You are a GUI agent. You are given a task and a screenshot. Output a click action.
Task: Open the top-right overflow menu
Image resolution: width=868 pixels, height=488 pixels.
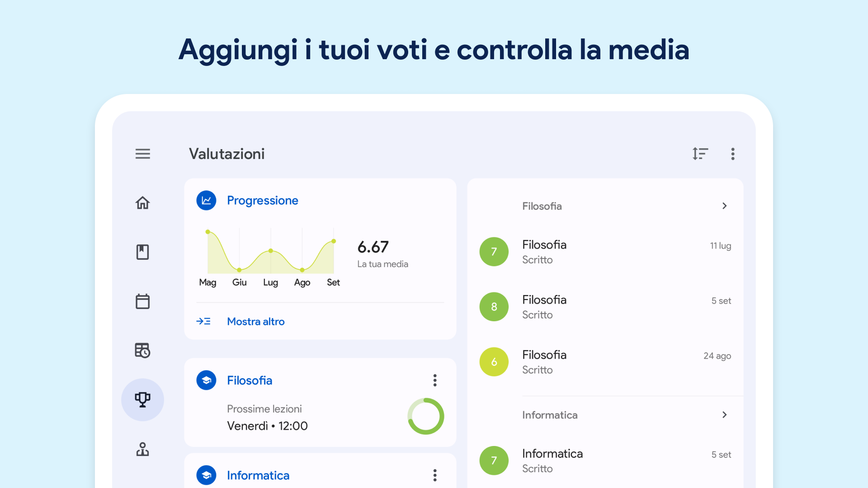[733, 154]
